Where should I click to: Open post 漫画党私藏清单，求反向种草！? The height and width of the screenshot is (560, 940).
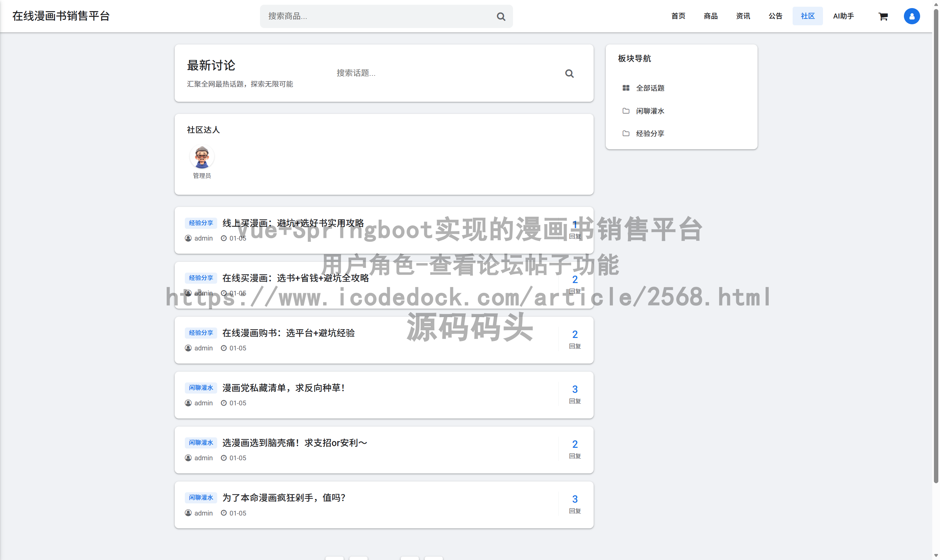283,388
